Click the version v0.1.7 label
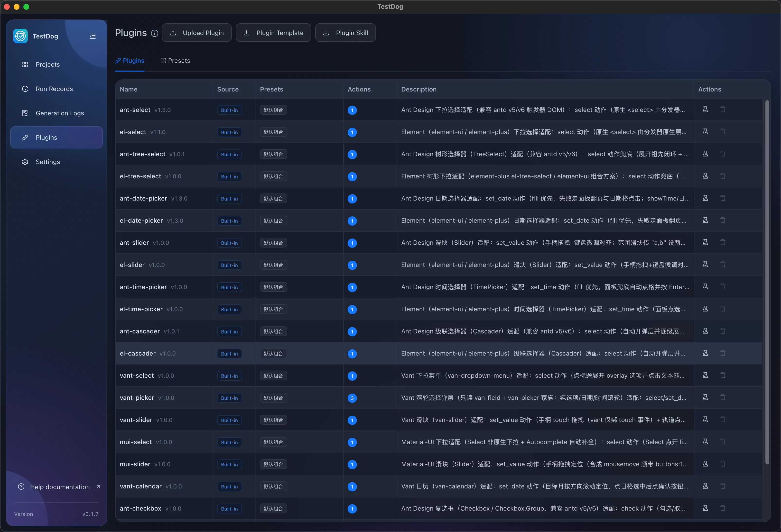Screen dimensions: 781x532 pyautogui.click(x=90, y=514)
